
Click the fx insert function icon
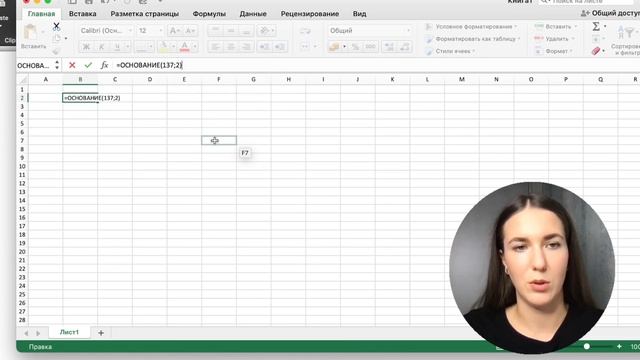pos(104,65)
